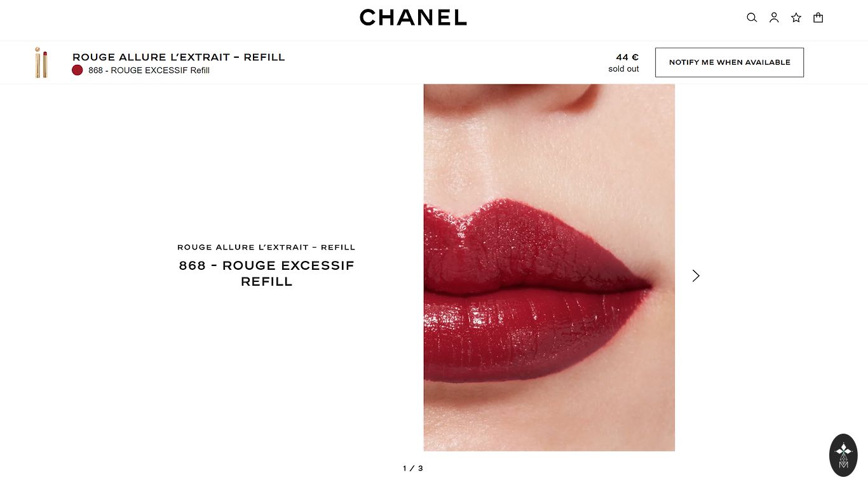Select the 868 red shade swatch
This screenshot has width=868, height=487.
pyautogui.click(x=78, y=70)
